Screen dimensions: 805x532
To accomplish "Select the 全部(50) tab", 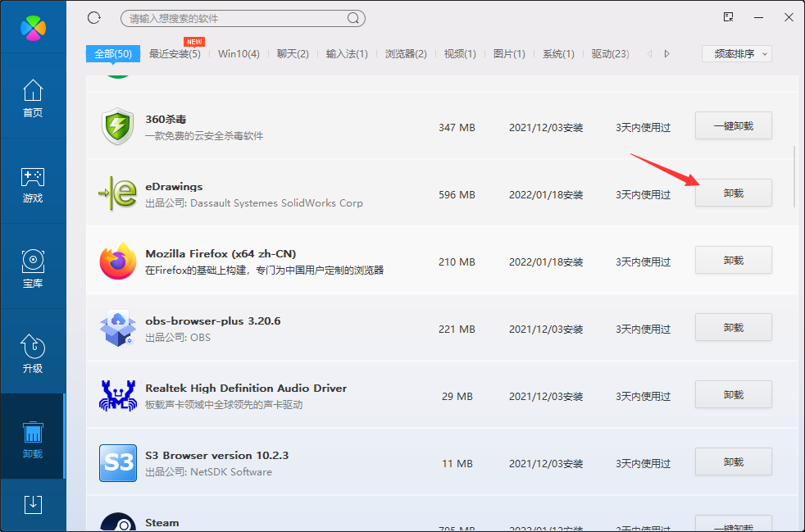I will click(x=113, y=54).
